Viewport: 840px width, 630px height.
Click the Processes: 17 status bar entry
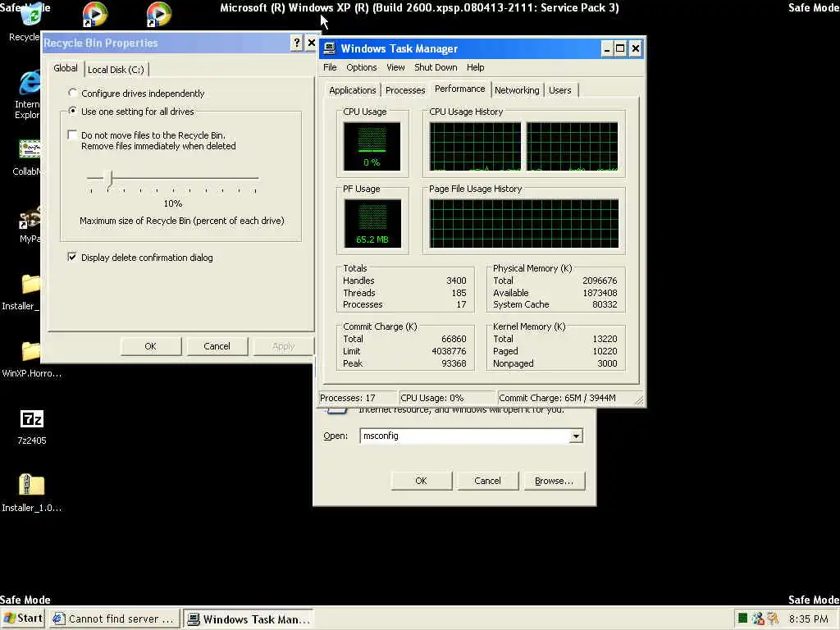click(358, 398)
